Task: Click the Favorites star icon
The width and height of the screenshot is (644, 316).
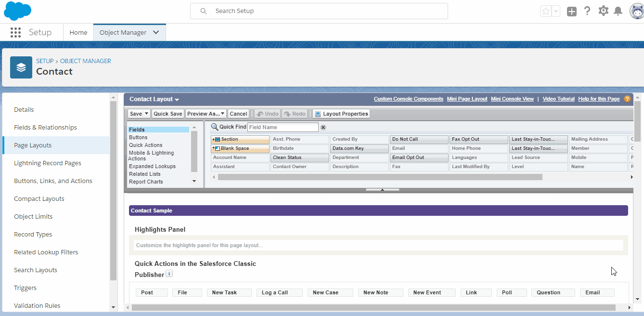Action: coord(545,11)
